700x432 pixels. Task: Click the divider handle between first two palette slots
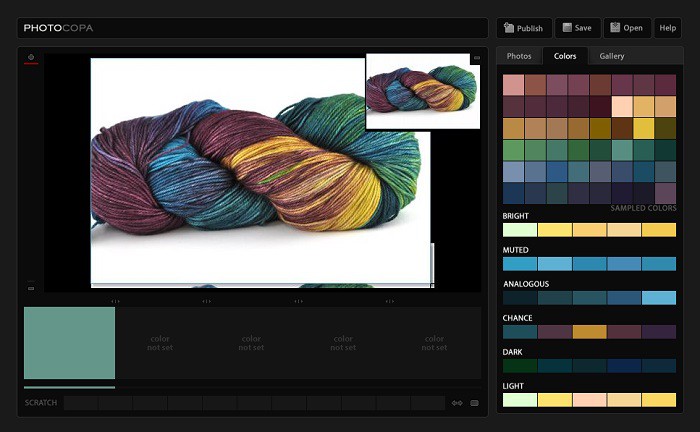tap(115, 300)
